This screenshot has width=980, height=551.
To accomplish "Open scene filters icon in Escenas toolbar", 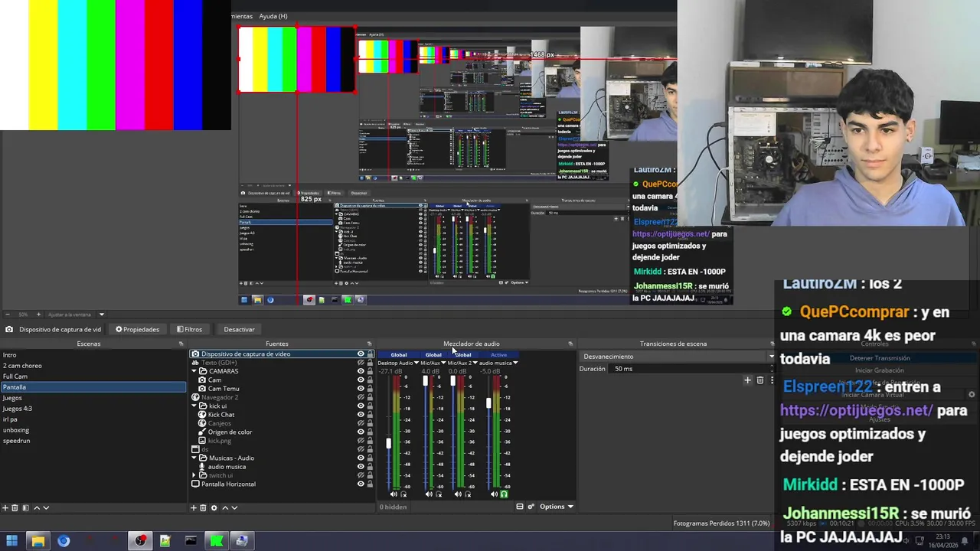I will [26, 507].
